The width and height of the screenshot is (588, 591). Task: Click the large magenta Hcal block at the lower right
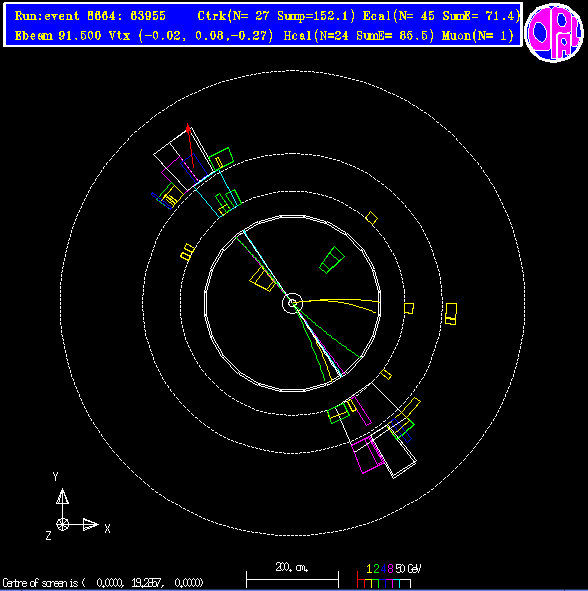[x=368, y=454]
